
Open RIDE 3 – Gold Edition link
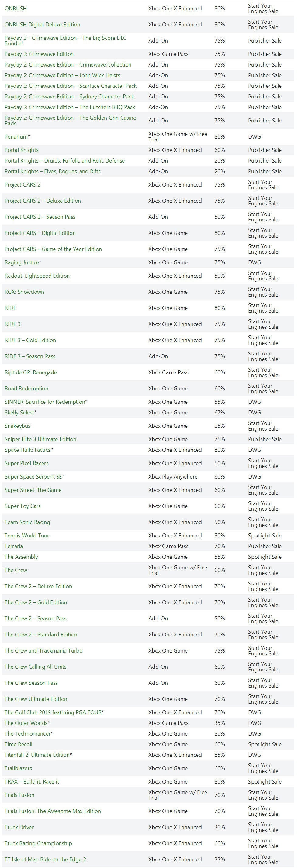click(x=30, y=340)
